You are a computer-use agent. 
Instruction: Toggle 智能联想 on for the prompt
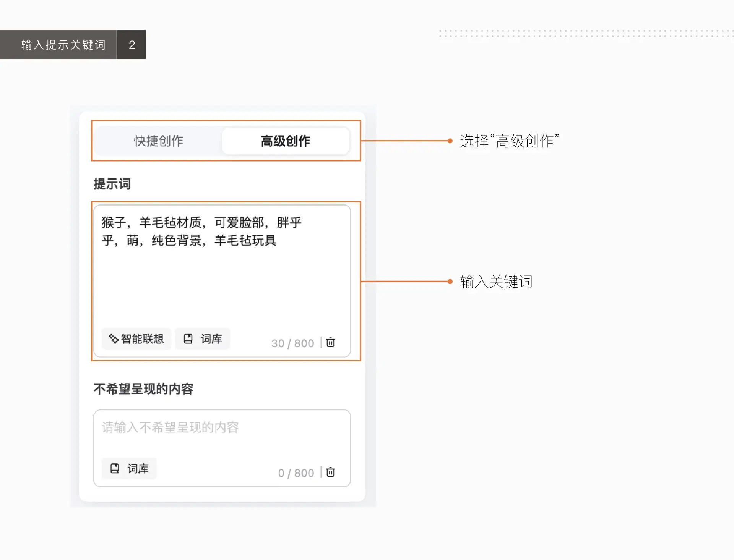pyautogui.click(x=136, y=339)
